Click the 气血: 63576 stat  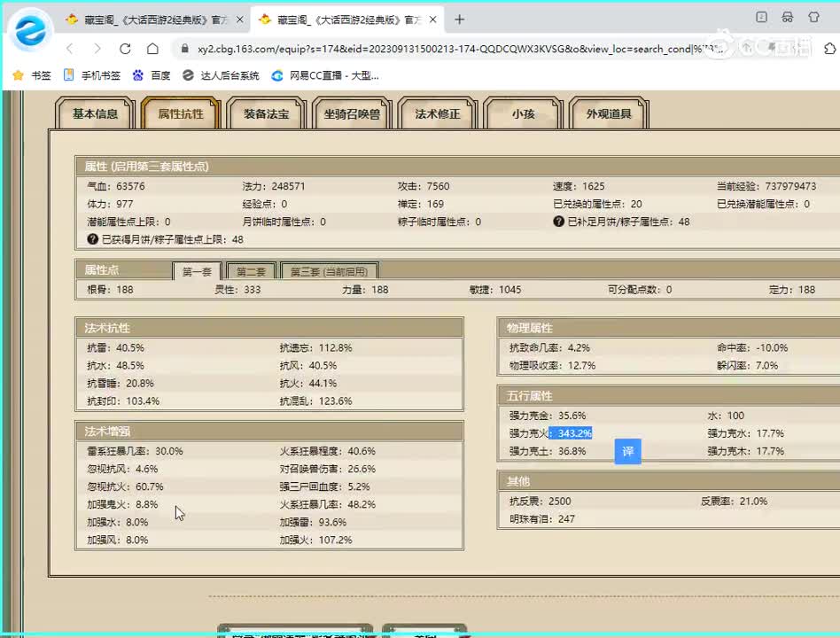pyautogui.click(x=116, y=186)
